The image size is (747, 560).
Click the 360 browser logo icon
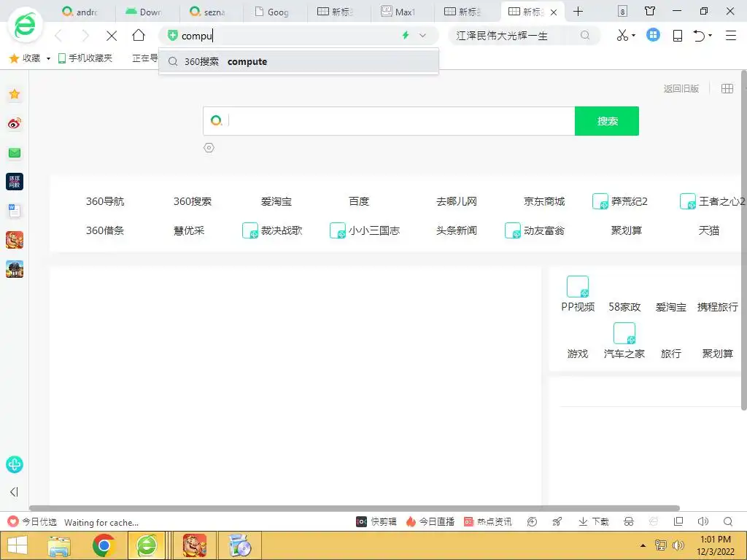[25, 26]
